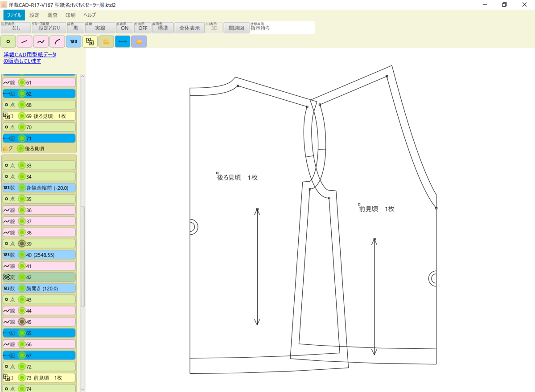Toggle the green gear on row 62
Image resolution: width=535 pixels, height=392 pixels.
(21, 94)
